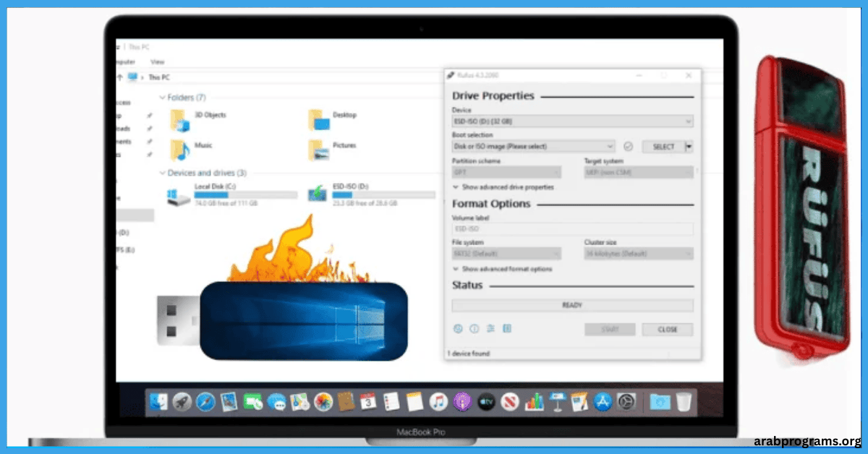The image size is (868, 454).
Task: Open Reminders in the dock
Action: coord(391,402)
